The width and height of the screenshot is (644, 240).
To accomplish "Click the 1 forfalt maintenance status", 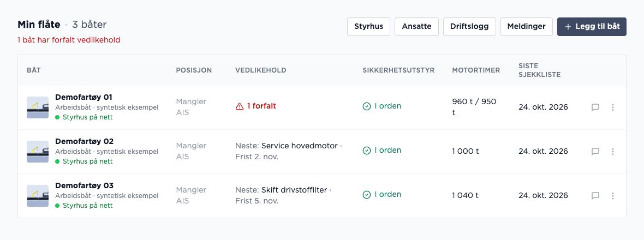I will point(255,106).
